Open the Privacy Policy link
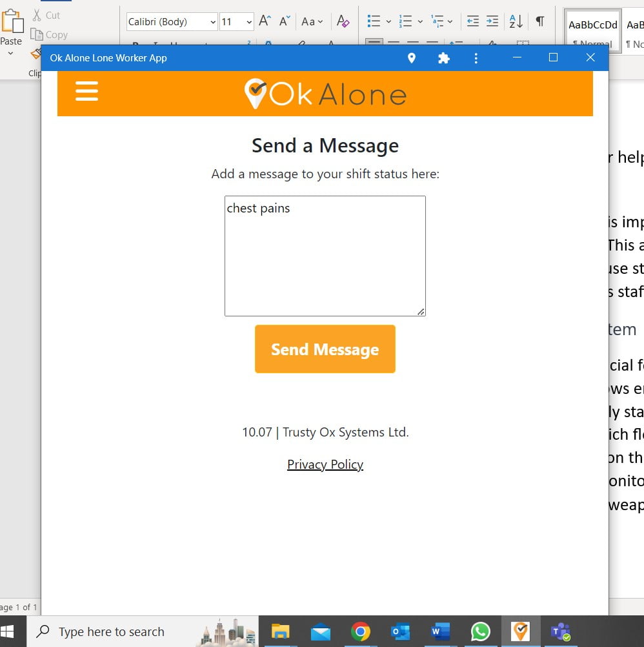This screenshot has width=644, height=647. pos(325,464)
